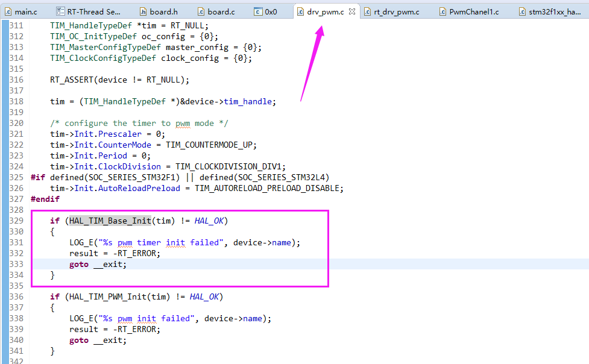Click the #endif directive on line 327
Screen dimensions: 589x364
(x=45, y=199)
